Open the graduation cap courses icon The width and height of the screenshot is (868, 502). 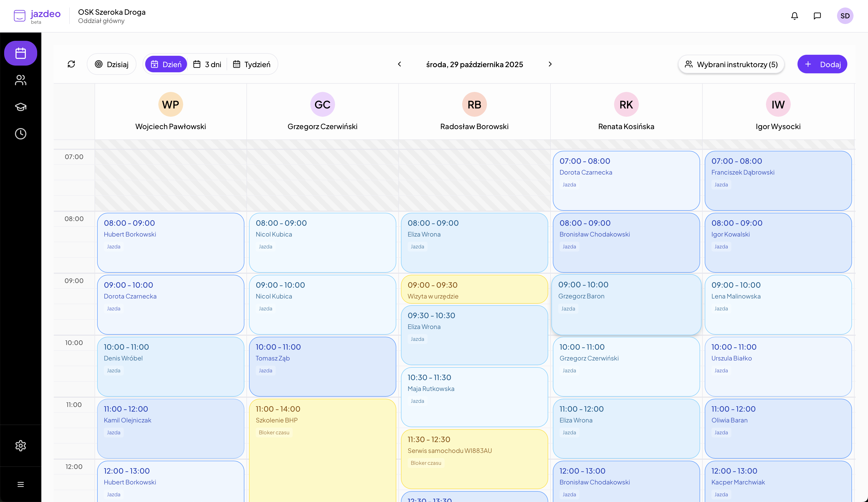(21, 107)
